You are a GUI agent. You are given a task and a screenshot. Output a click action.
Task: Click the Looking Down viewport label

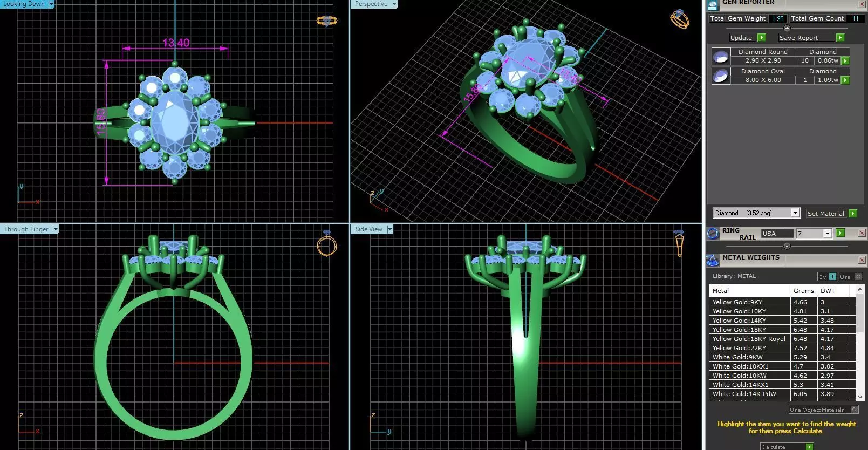click(24, 4)
